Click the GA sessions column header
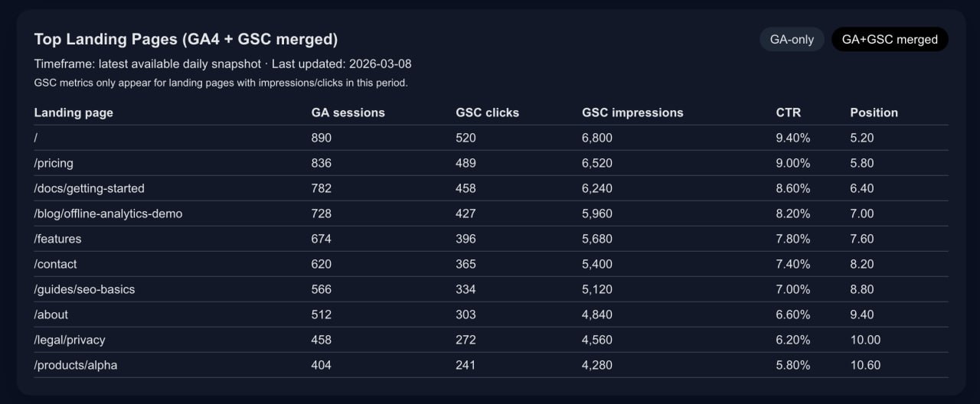Viewport: 980px width, 404px height. coord(348,112)
